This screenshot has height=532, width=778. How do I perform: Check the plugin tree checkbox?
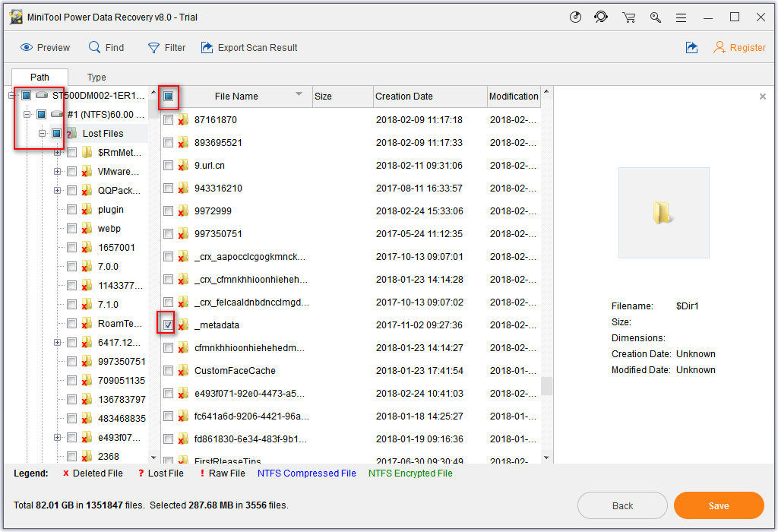(72, 210)
